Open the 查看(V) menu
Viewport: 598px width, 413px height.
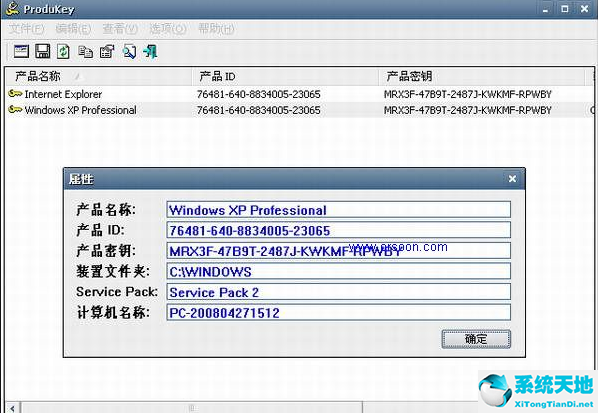(x=120, y=29)
